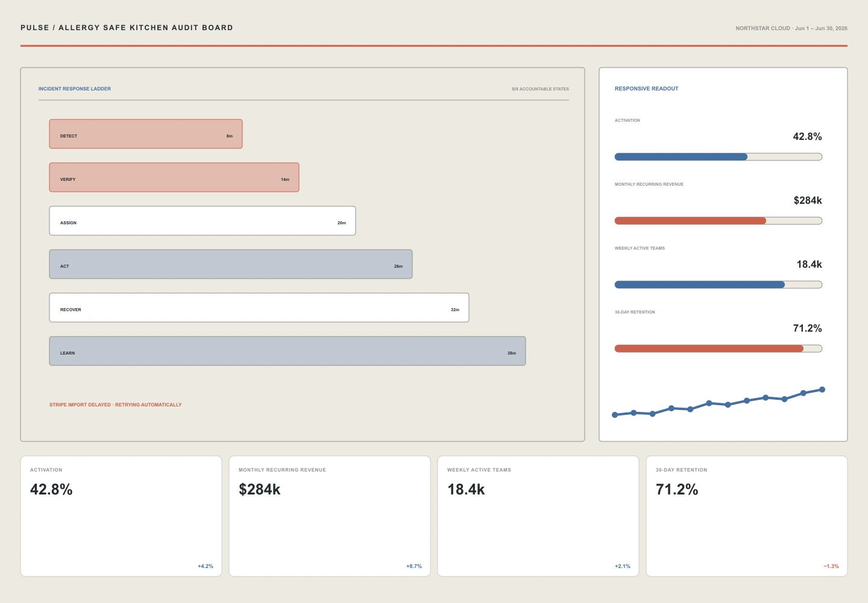
Task: Click the 'INCIDENT RESPONSE LADDER' heading
Action: coord(75,89)
